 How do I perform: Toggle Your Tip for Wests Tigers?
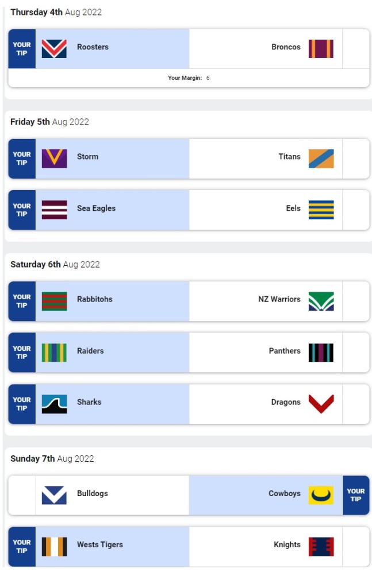click(x=22, y=546)
